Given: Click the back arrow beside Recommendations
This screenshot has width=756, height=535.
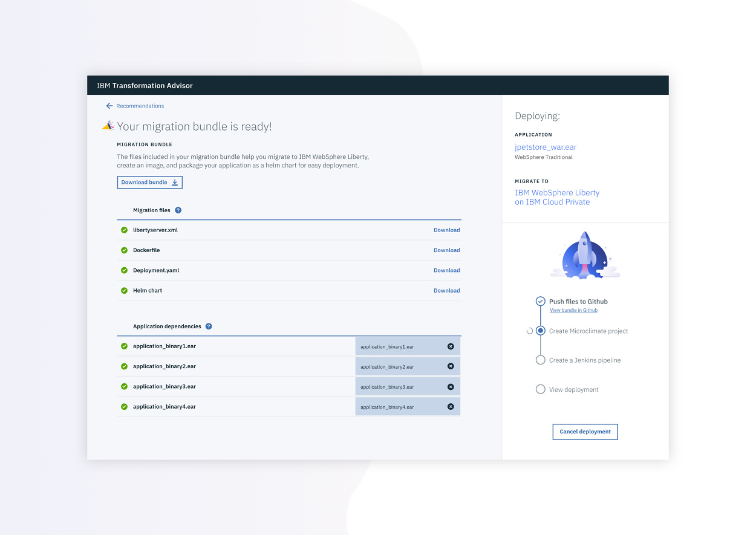Looking at the screenshot, I should pos(109,106).
